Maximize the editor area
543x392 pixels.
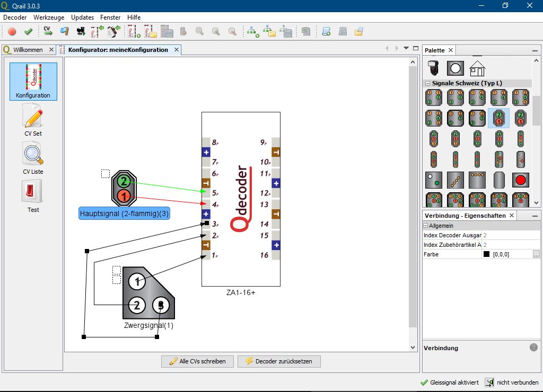[x=416, y=48]
